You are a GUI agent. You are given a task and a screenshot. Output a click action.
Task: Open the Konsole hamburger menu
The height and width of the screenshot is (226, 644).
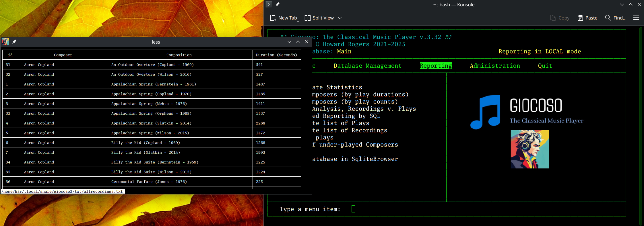pyautogui.click(x=636, y=18)
